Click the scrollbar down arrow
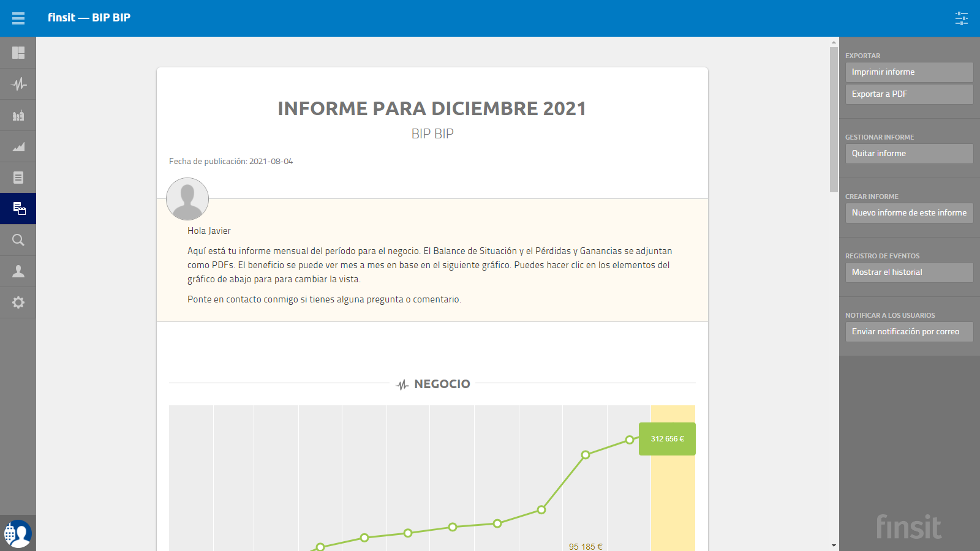Image resolution: width=980 pixels, height=551 pixels. (x=834, y=545)
